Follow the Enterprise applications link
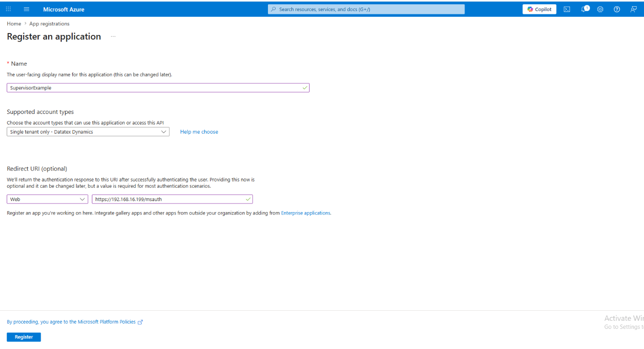Image resolution: width=644 pixels, height=349 pixels. tap(306, 213)
